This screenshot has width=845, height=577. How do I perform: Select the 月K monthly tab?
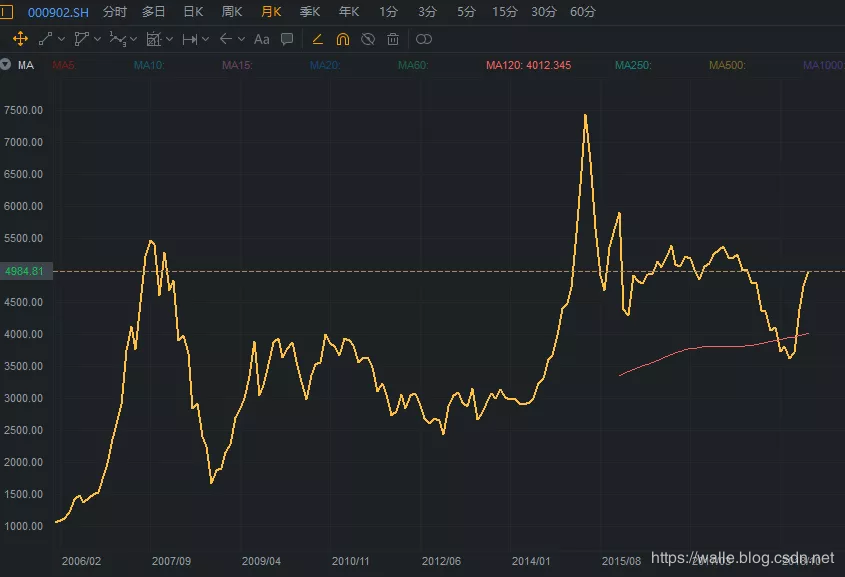(x=271, y=11)
